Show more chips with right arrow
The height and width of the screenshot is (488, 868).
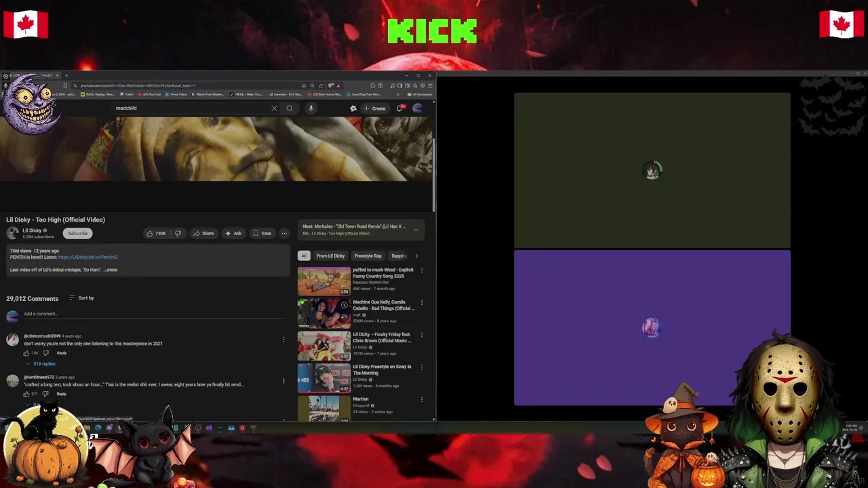coord(416,256)
